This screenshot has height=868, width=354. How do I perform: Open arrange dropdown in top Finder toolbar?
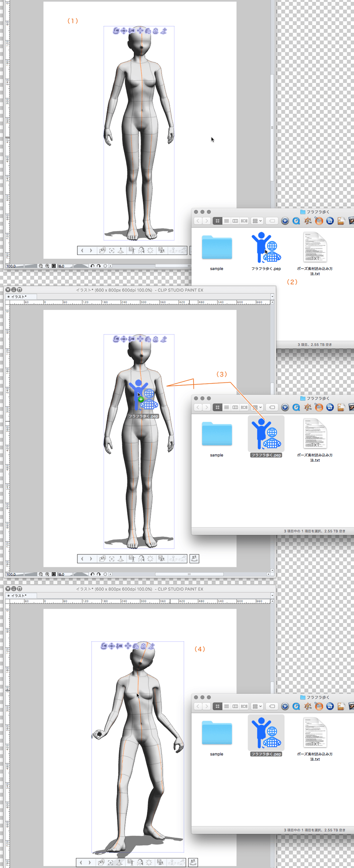(257, 221)
